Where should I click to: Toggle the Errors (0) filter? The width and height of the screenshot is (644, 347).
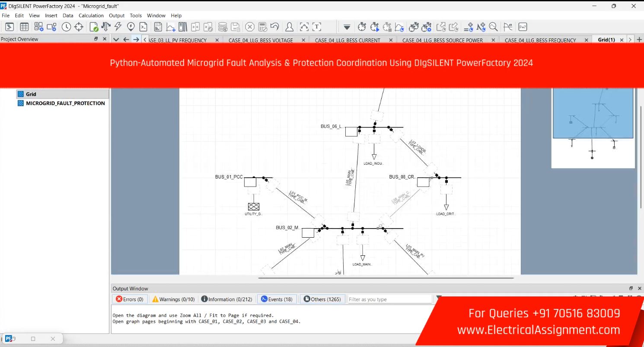click(130, 299)
